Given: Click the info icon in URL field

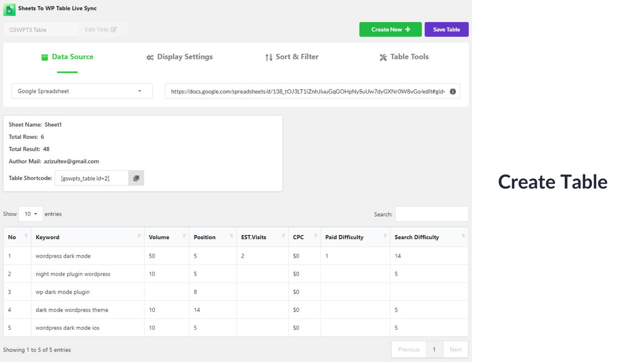Looking at the screenshot, I should pos(452,92).
